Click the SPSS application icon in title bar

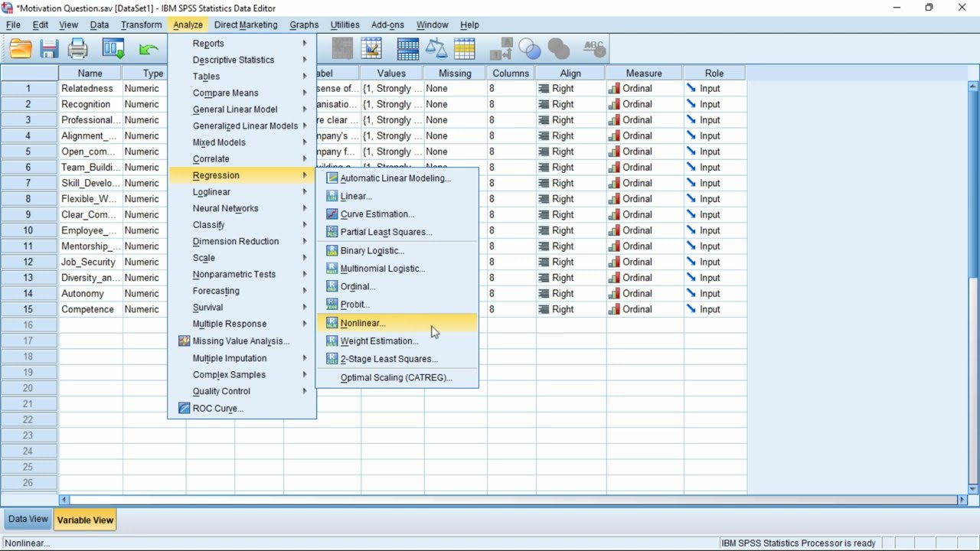click(8, 8)
